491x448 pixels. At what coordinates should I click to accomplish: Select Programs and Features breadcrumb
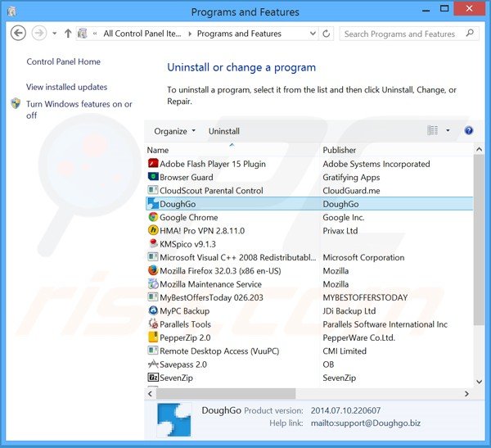tap(239, 34)
